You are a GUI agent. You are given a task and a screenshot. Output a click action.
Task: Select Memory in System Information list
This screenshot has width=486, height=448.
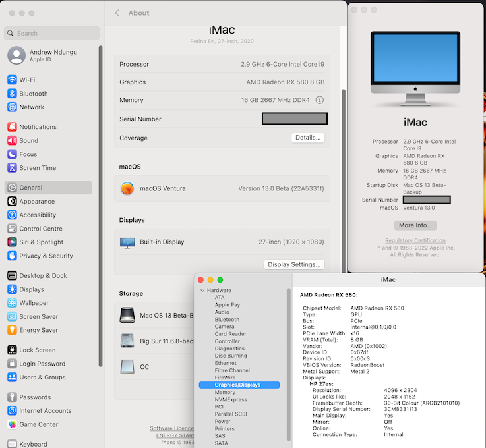(225, 392)
